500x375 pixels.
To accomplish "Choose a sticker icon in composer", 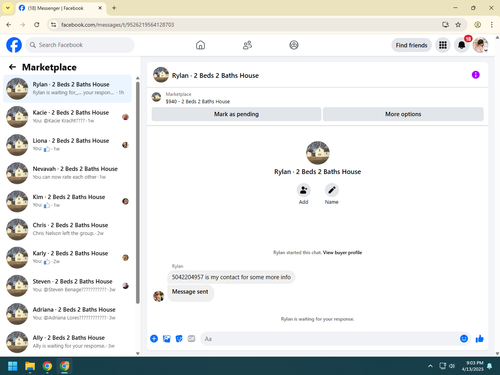I will pos(179,339).
